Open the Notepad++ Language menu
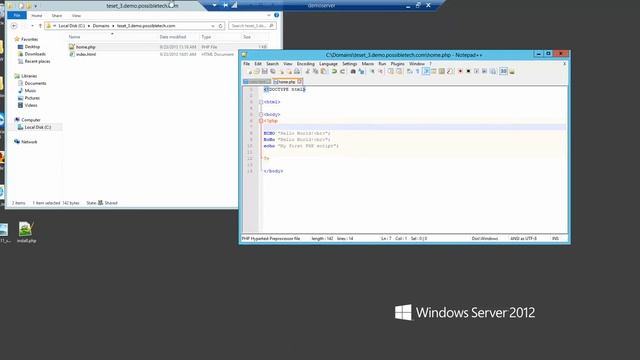Viewport: 640px width, 360px height. tap(328, 64)
